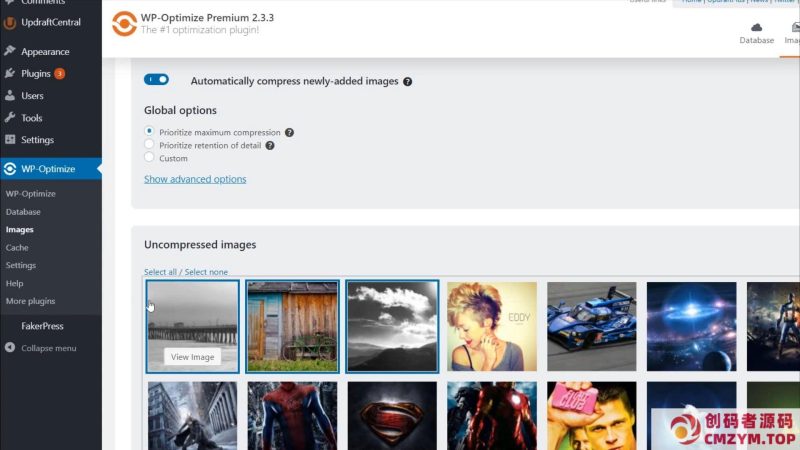Image resolution: width=800 pixels, height=450 pixels.
Task: Toggle automatically compress newly-added images switch
Action: (x=157, y=80)
